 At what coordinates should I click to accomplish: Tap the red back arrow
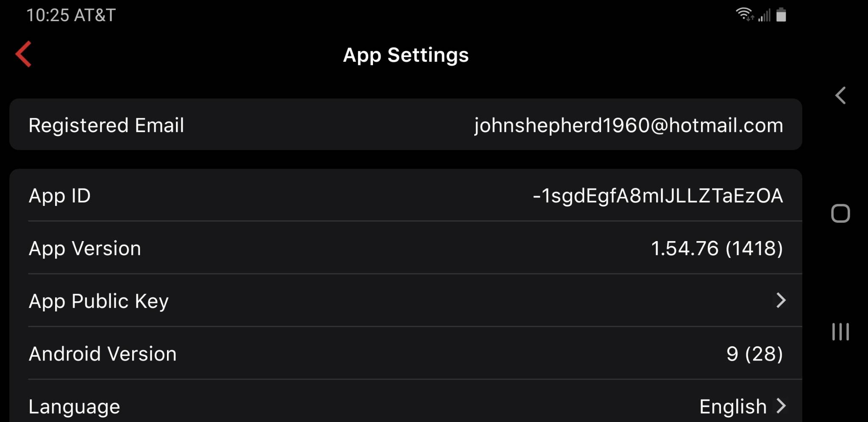click(24, 54)
